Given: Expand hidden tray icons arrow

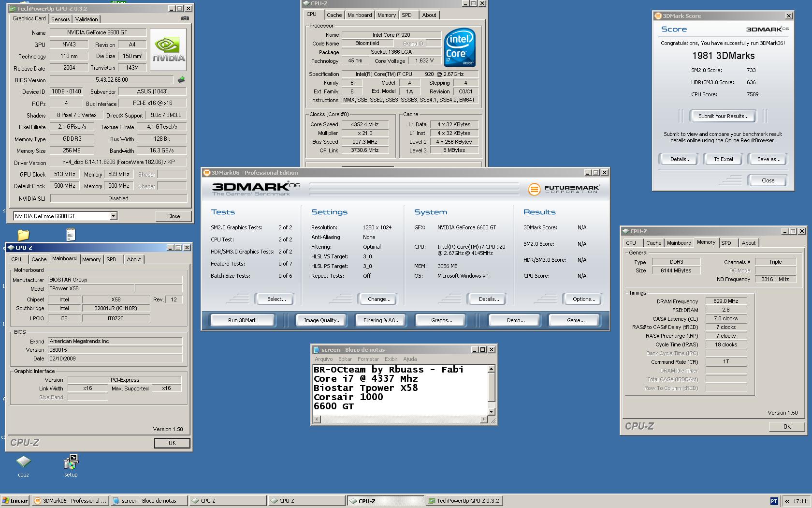Looking at the screenshot, I should (787, 501).
